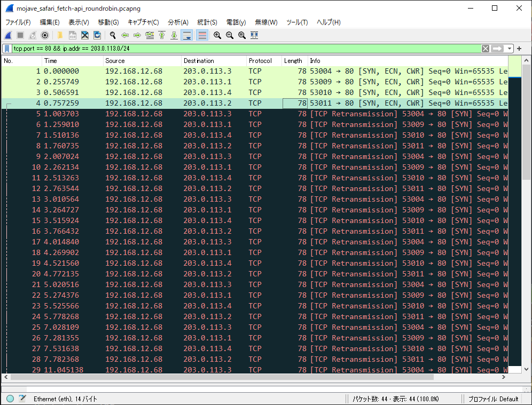Jump to the last packet icon
The image size is (532, 405).
point(174,35)
